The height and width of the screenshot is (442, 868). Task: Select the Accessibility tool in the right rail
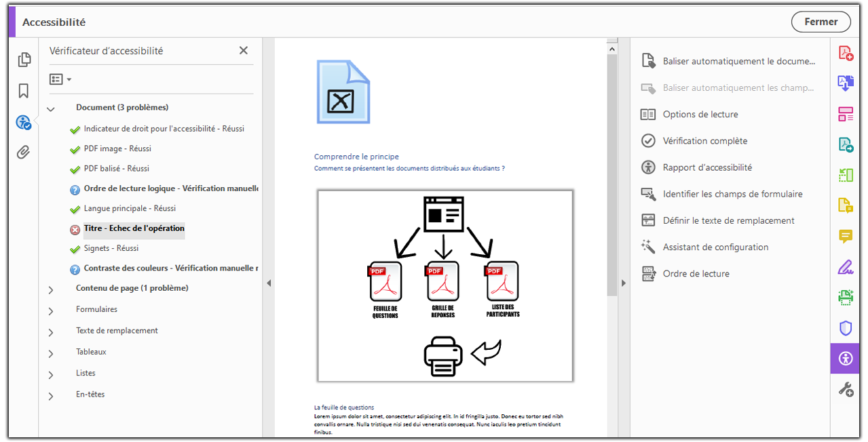(x=845, y=358)
